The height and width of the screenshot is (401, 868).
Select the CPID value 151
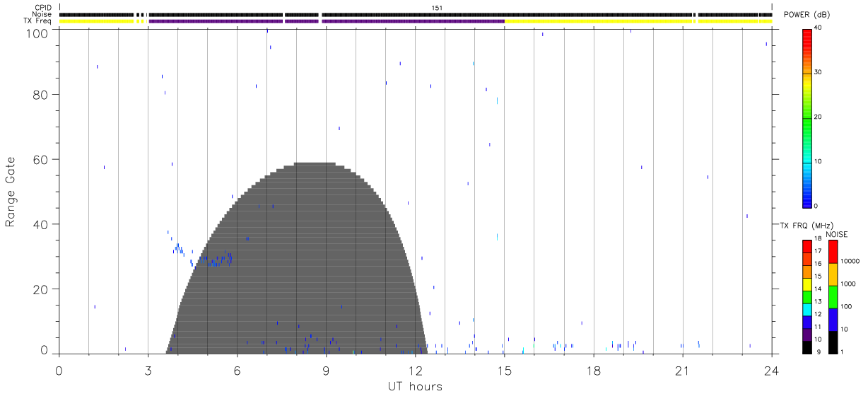click(x=438, y=8)
